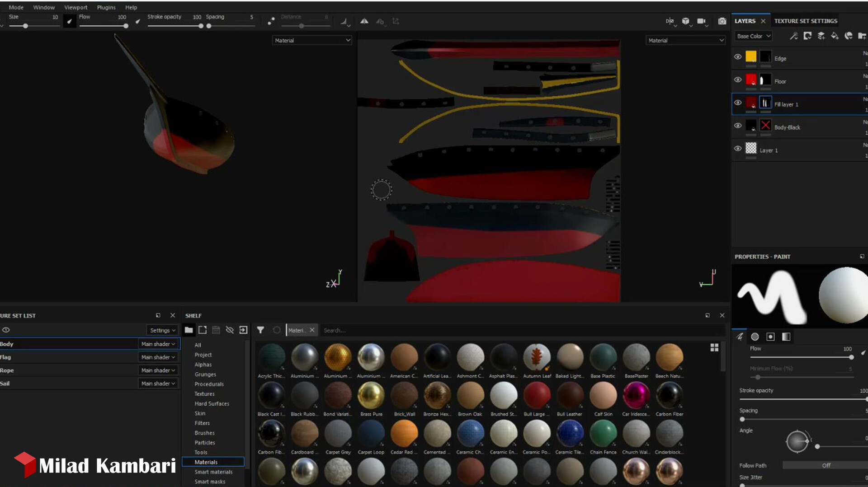
Task: Add a folder in the Layers panel
Action: [x=863, y=36]
